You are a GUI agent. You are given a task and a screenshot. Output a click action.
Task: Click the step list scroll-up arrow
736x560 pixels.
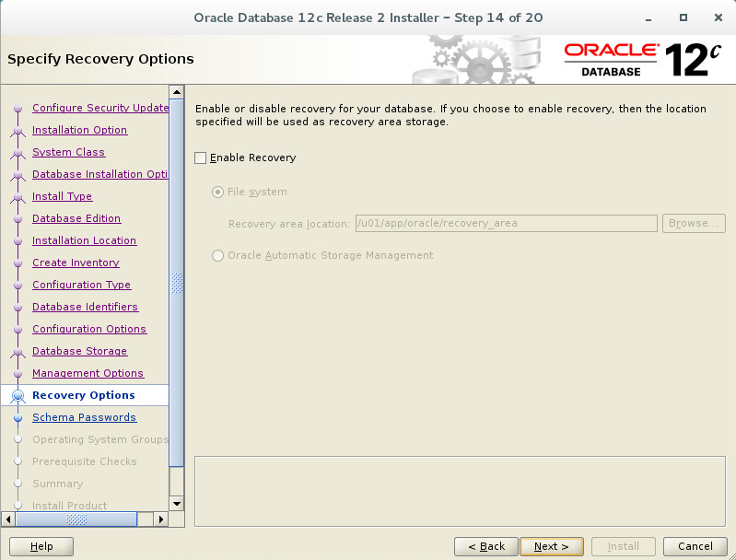click(x=177, y=92)
